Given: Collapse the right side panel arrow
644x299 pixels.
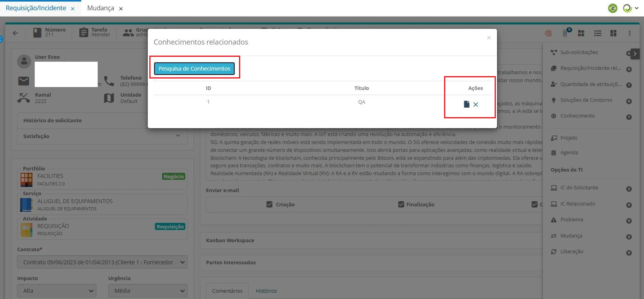Looking at the screenshot, I should [x=635, y=54].
